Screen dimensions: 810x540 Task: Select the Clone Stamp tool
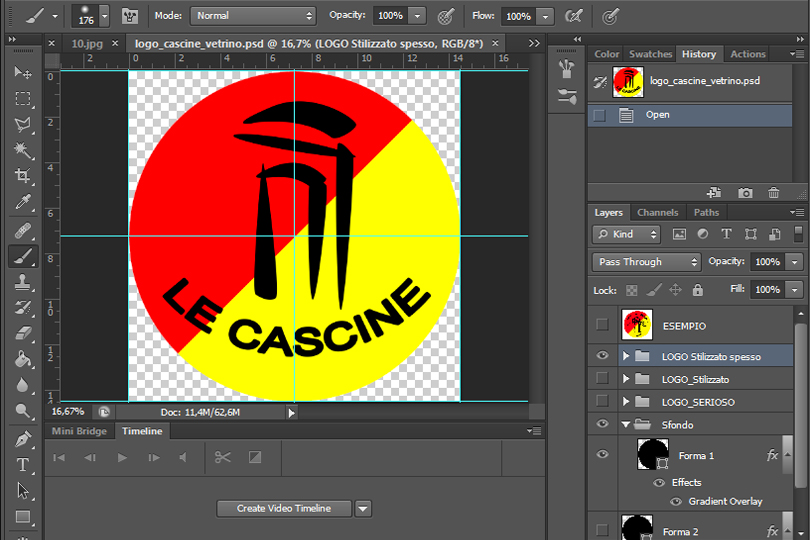(22, 282)
